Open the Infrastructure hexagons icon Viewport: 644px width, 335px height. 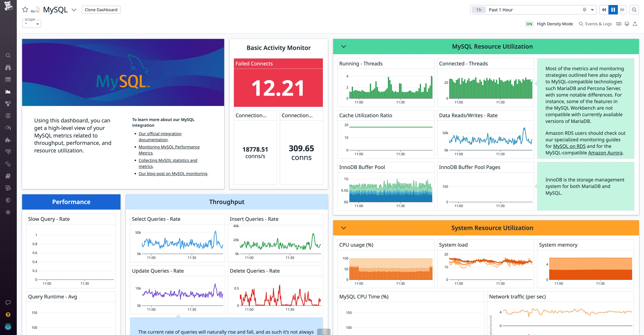click(8, 104)
